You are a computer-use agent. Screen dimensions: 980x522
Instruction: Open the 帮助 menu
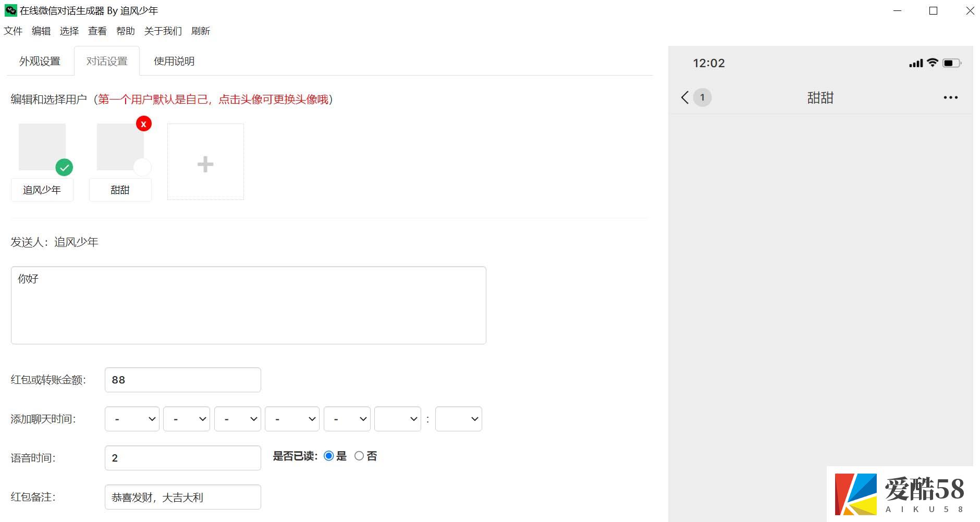(126, 31)
